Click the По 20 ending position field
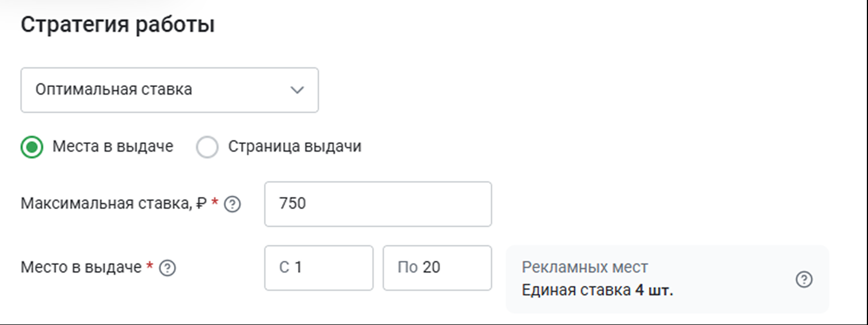Viewport: 868px width, 325px height. pyautogui.click(x=437, y=267)
